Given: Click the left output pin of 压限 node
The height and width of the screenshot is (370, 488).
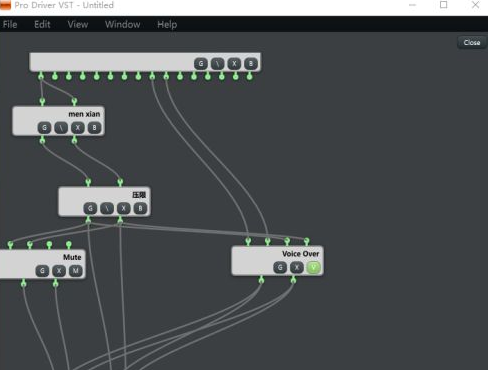Looking at the screenshot, I should [x=88, y=220].
